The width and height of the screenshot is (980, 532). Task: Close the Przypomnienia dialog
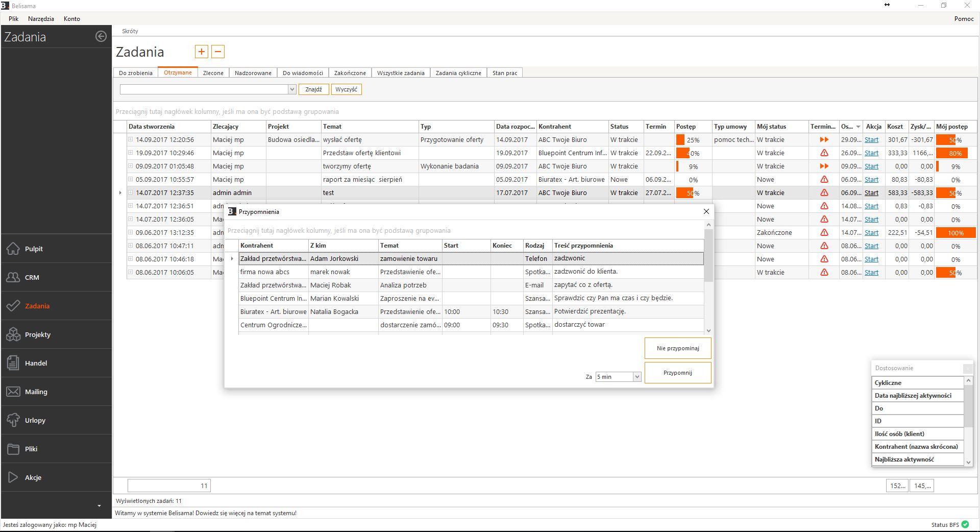click(706, 211)
